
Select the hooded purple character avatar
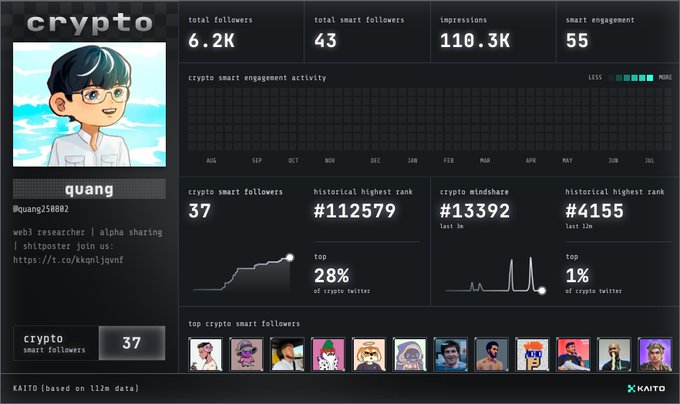(x=410, y=354)
